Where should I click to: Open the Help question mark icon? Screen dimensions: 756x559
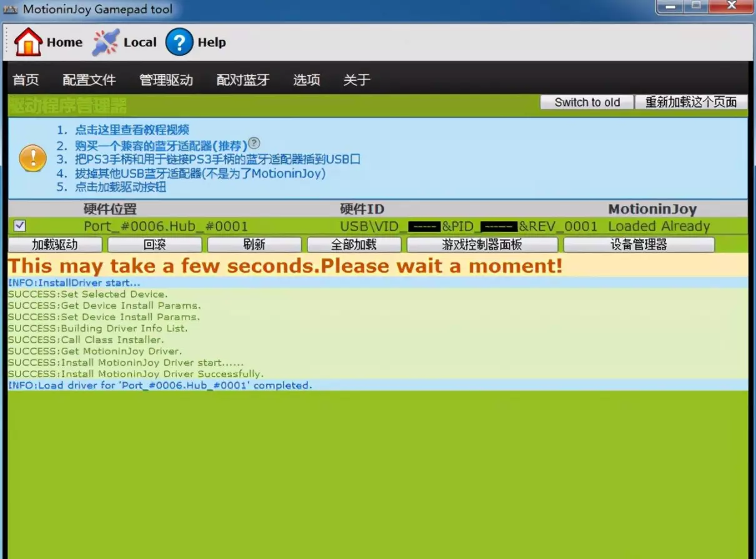(179, 42)
